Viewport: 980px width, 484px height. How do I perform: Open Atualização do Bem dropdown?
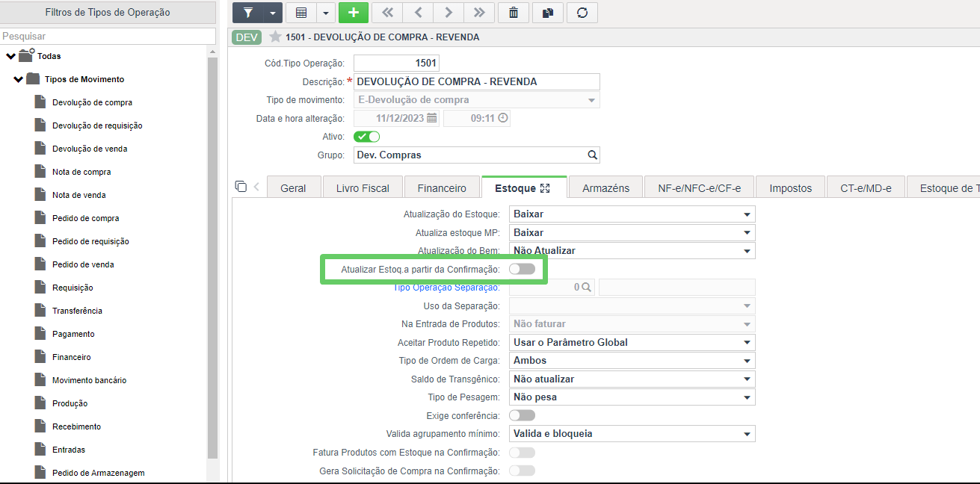pos(632,251)
